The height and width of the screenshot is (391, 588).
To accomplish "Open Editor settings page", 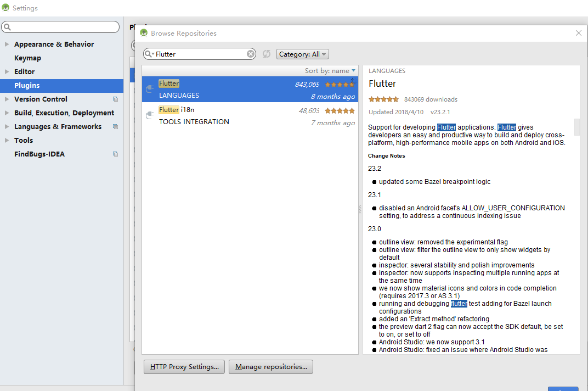I will click(x=24, y=71).
